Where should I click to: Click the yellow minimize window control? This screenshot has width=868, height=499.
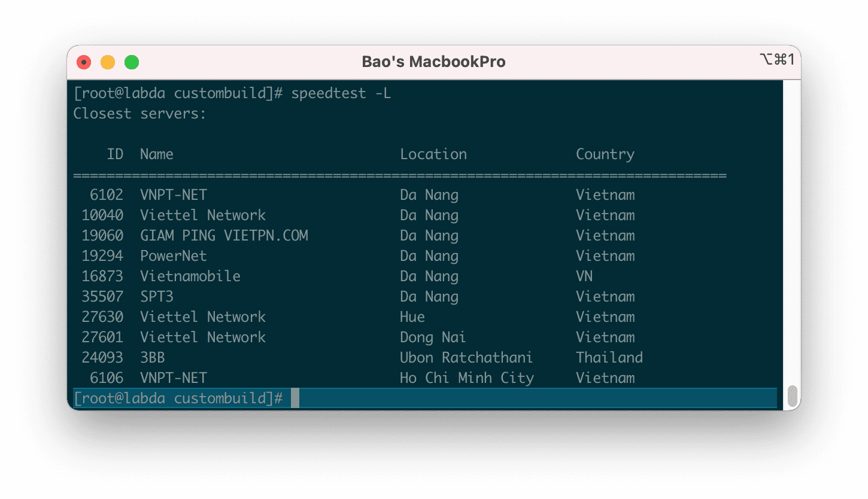[x=107, y=62]
